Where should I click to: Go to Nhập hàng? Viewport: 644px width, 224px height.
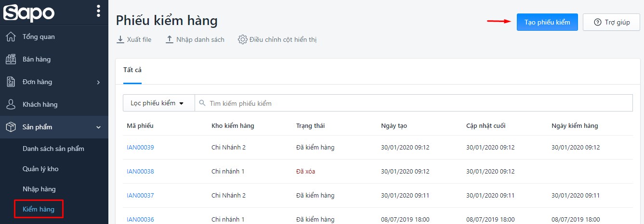pos(39,189)
